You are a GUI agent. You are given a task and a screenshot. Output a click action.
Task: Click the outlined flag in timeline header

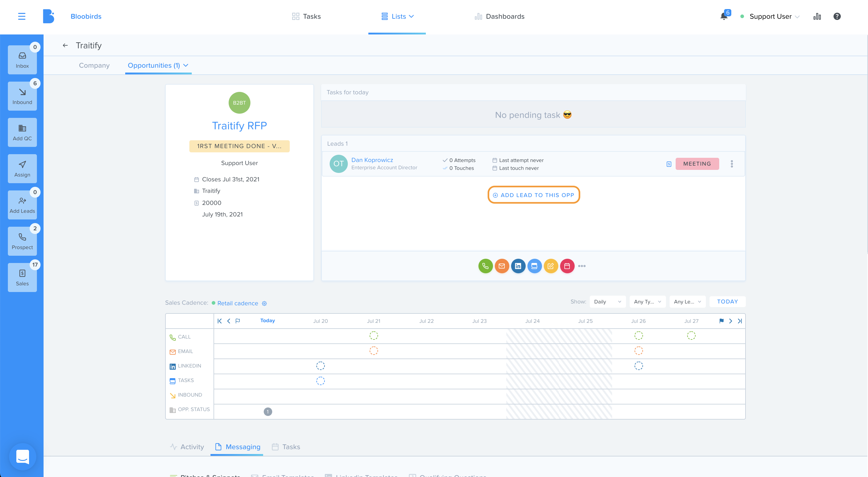[x=237, y=321]
